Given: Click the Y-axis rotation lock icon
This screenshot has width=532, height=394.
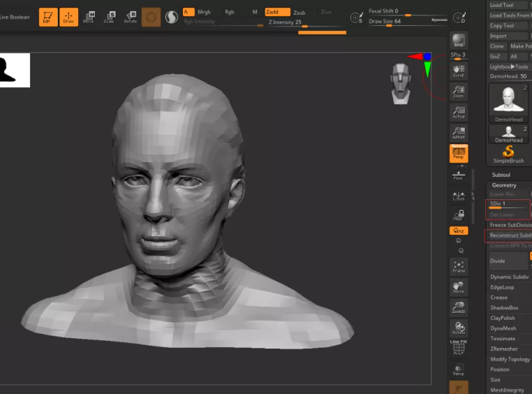Looking at the screenshot, I should point(459,240).
